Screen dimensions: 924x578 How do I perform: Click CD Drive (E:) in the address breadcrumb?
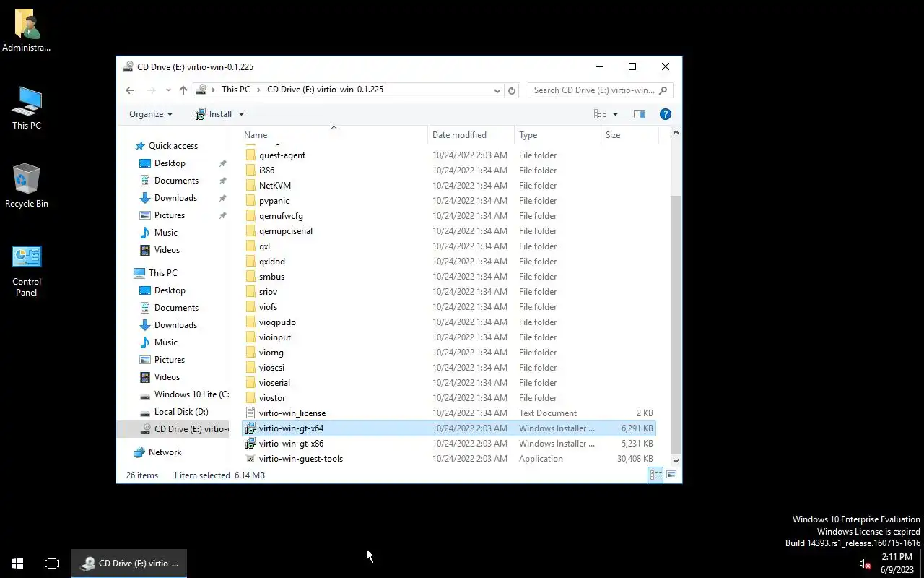325,90
